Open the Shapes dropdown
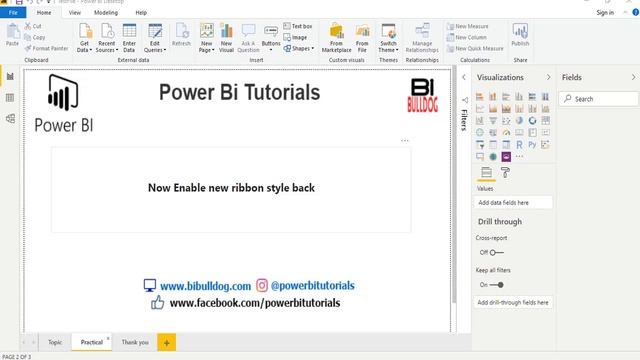Image resolution: width=640 pixels, height=360 pixels. 299,49
